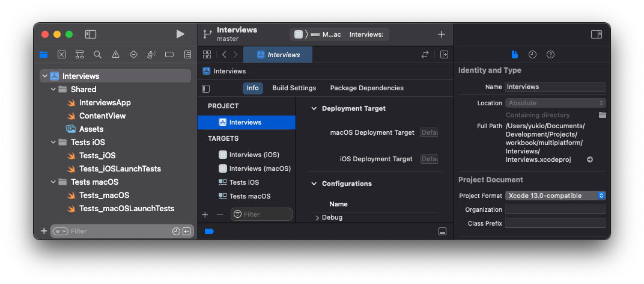Open the Symbol navigator
This screenshot has height=284, width=644.
80,54
